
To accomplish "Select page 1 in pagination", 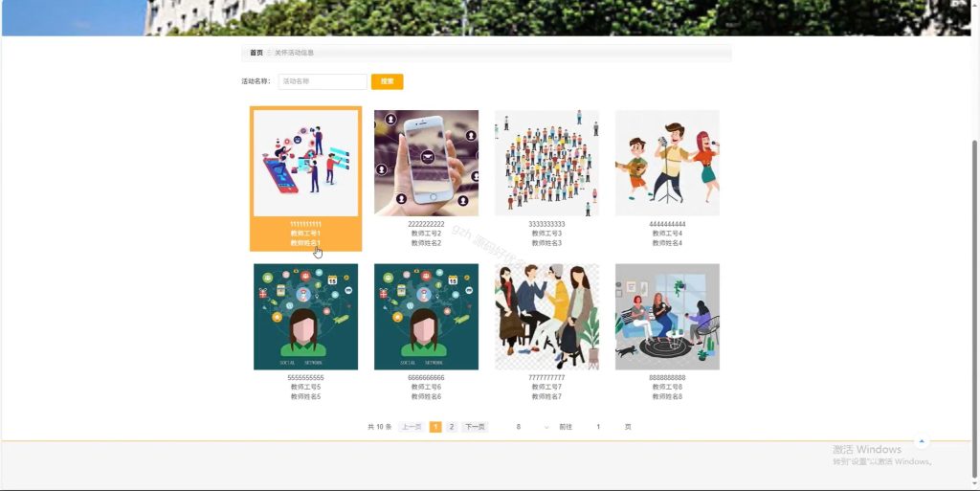I will pyautogui.click(x=435, y=427).
